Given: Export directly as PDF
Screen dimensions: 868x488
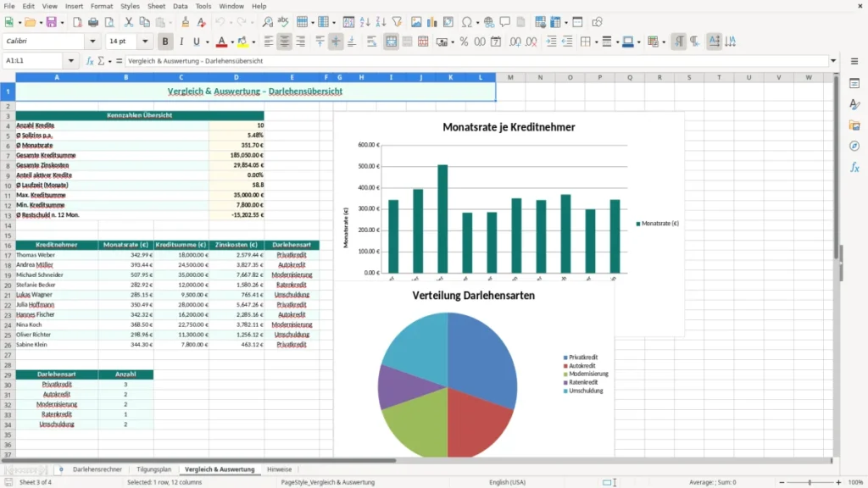Looking at the screenshot, I should coord(77,22).
